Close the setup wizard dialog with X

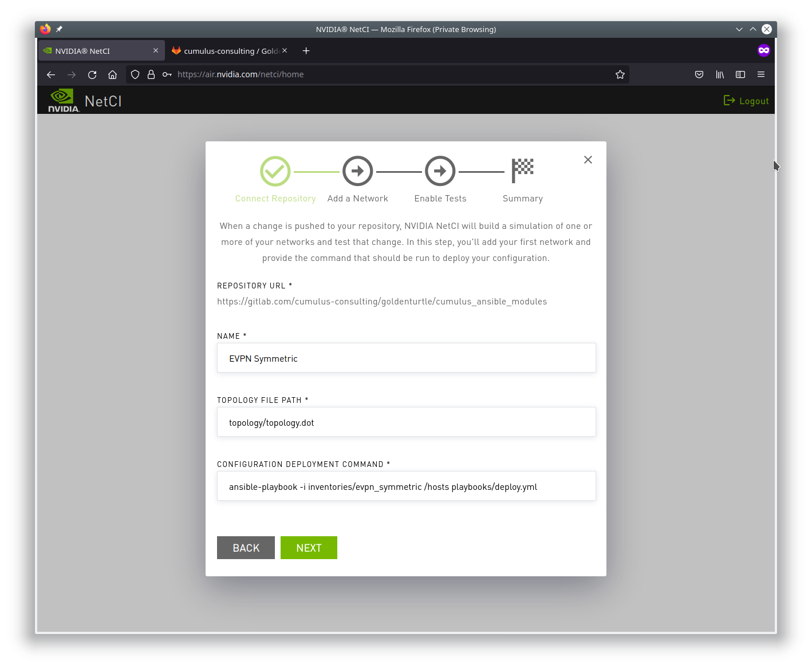pyautogui.click(x=588, y=160)
